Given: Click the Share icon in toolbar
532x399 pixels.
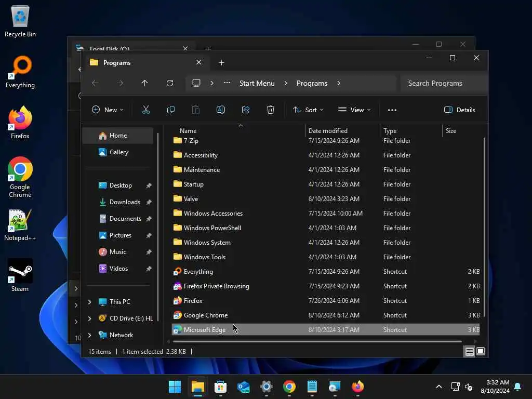Looking at the screenshot, I should [246, 110].
